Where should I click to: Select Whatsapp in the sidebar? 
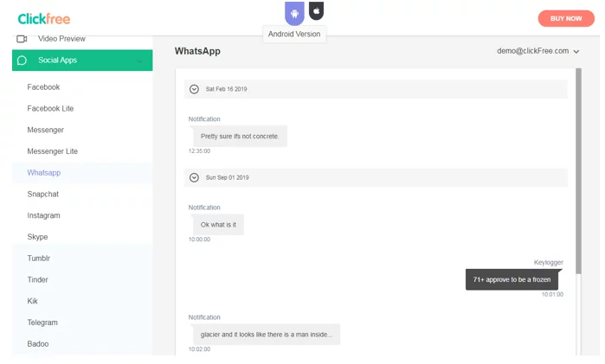click(82, 173)
